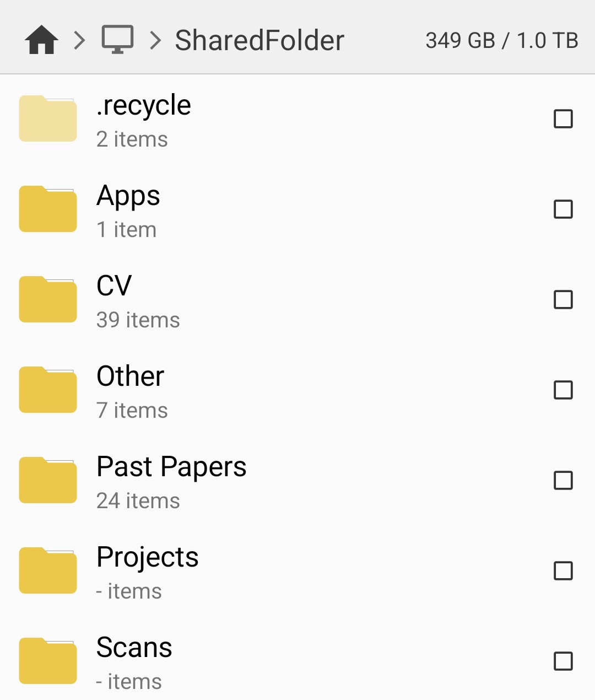This screenshot has width=595, height=700.
Task: Tick the .recycle folder checkbox
Action: pos(563,119)
